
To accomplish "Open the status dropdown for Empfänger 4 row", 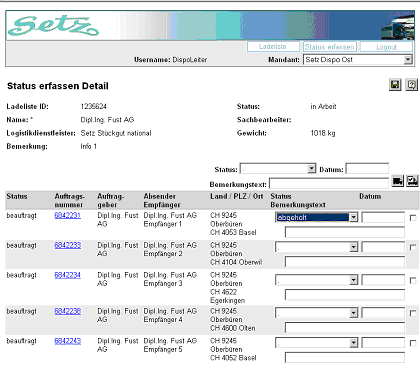I will 317,313.
